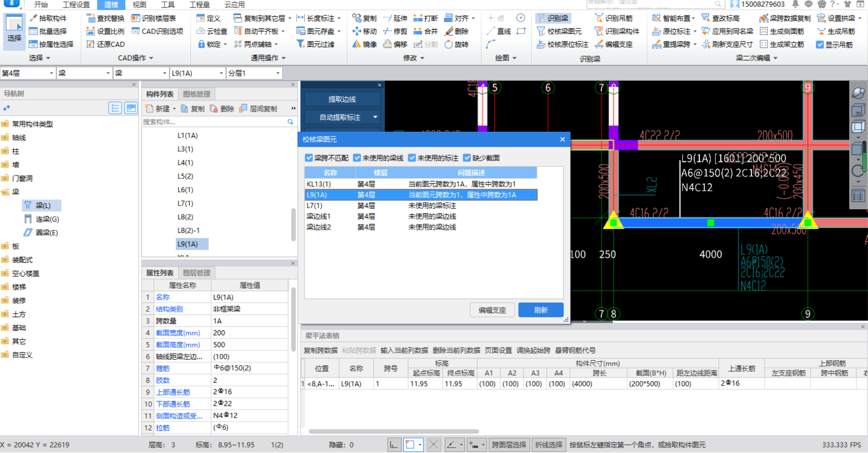Click 折线选择 status bar button

click(548, 445)
